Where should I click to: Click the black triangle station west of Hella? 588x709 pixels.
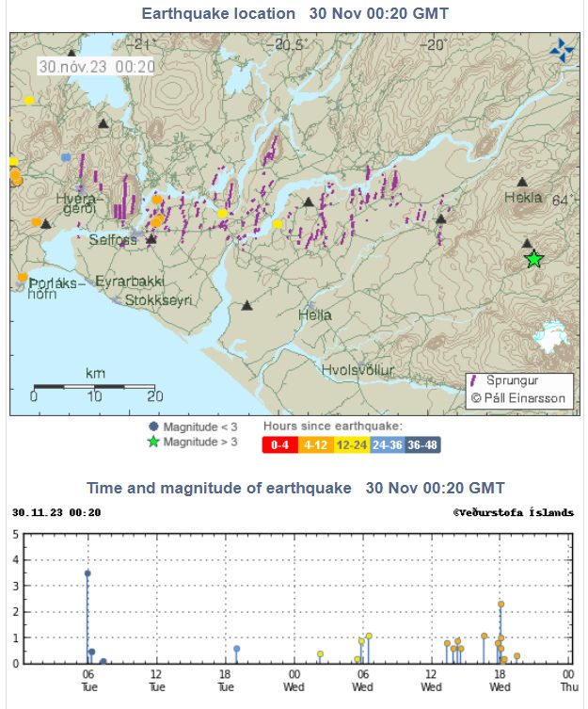pos(246,305)
